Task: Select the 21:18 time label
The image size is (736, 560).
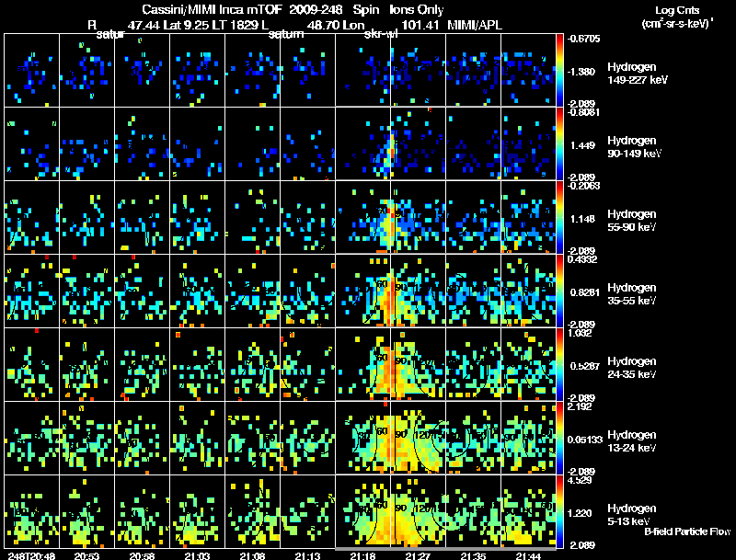Action: click(x=362, y=555)
